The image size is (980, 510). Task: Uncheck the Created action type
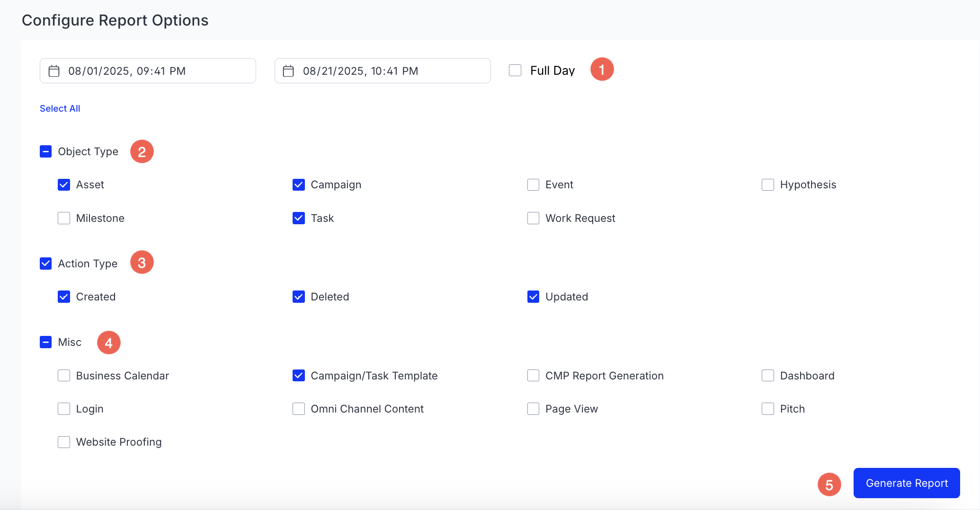tap(63, 297)
